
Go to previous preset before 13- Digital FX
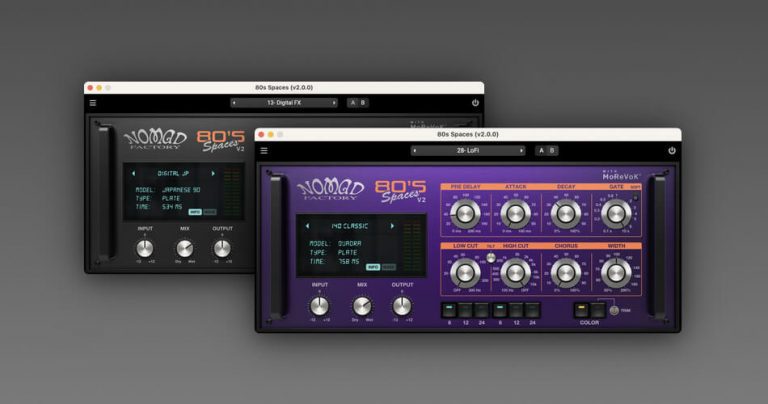point(234,103)
